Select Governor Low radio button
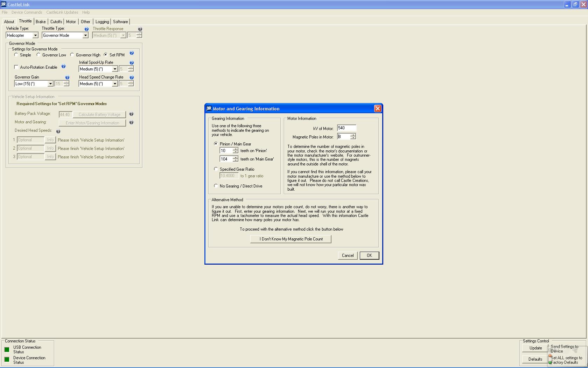The image size is (588, 368). (x=38, y=55)
